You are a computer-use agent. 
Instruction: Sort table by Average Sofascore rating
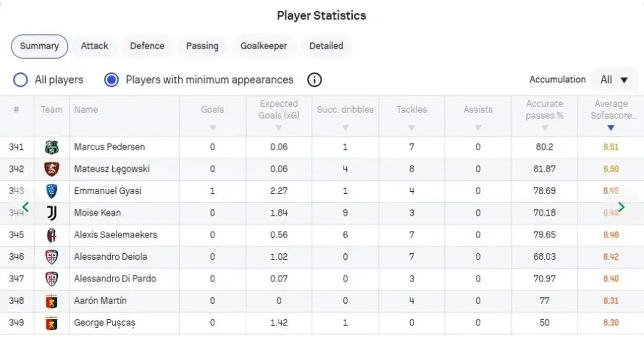coord(611,128)
